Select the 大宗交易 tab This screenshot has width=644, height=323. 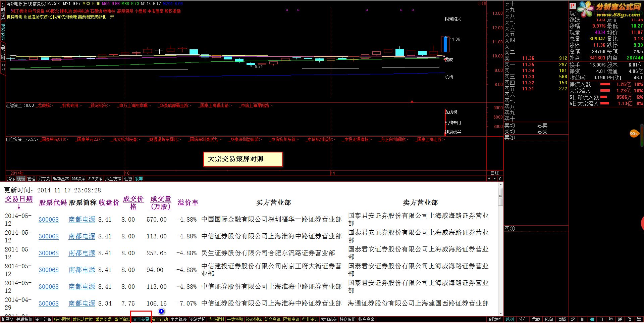[141, 319]
